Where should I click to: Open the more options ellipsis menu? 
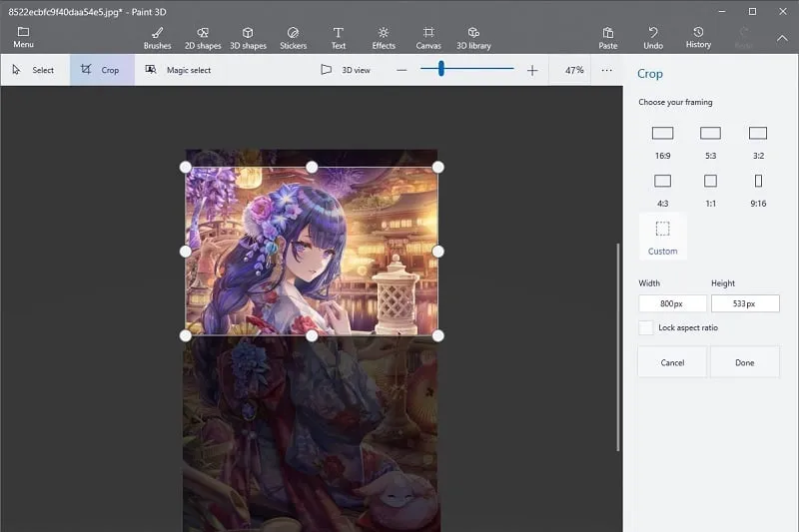606,70
